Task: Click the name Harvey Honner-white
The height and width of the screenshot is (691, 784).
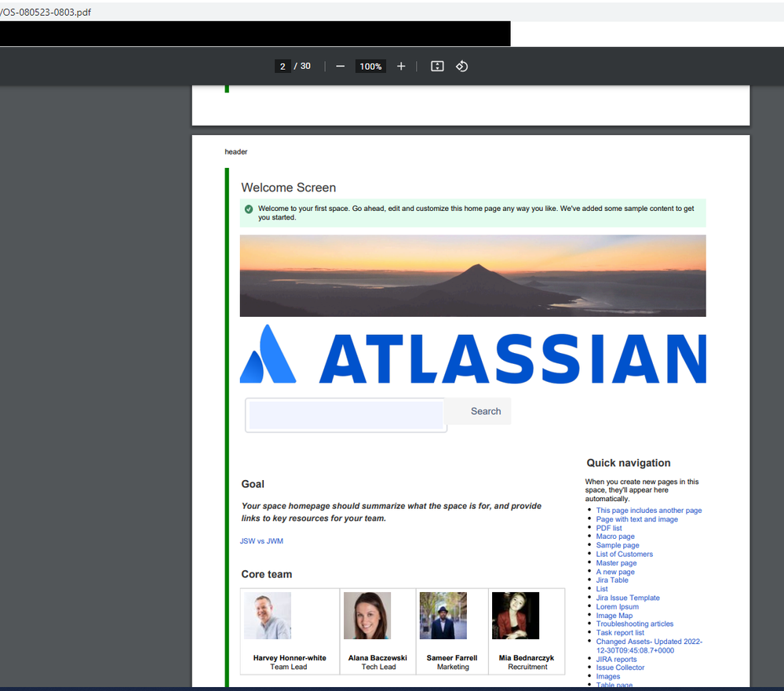Action: coord(290,658)
